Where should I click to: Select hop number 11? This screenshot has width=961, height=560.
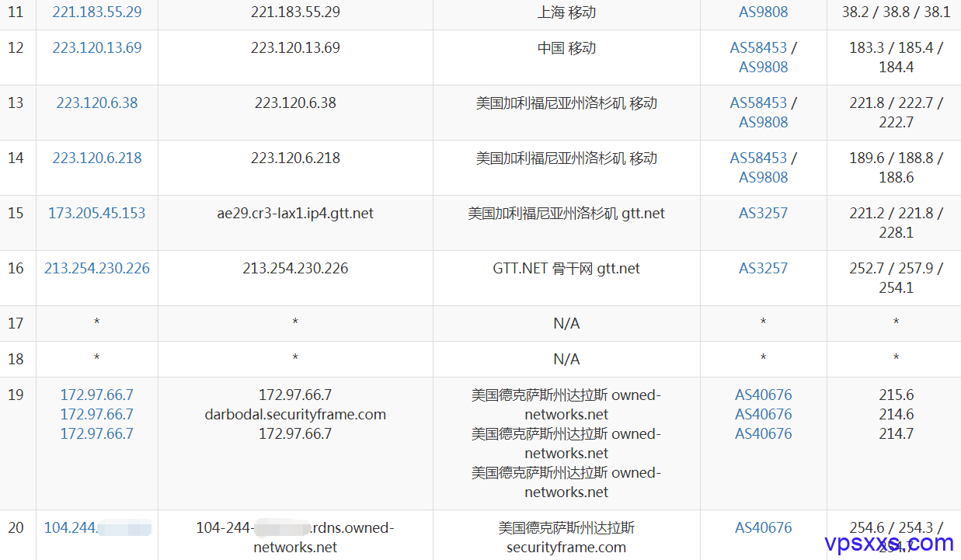pyautogui.click(x=16, y=12)
